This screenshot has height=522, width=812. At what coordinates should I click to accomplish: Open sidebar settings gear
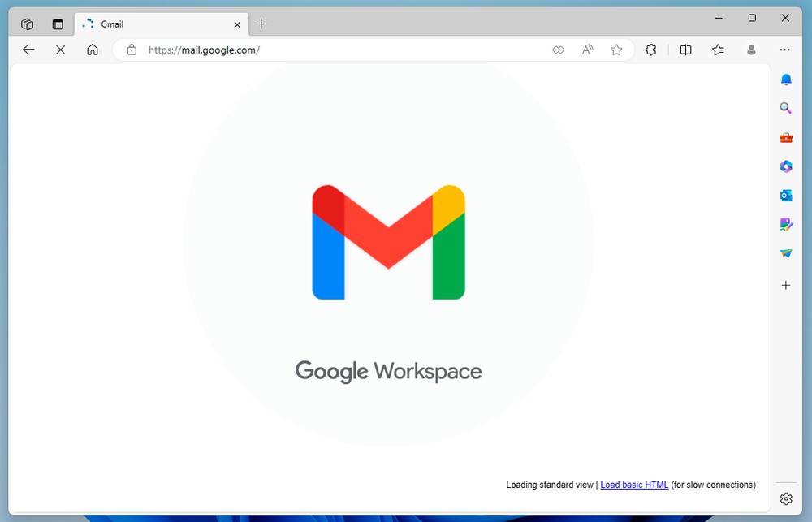(786, 498)
